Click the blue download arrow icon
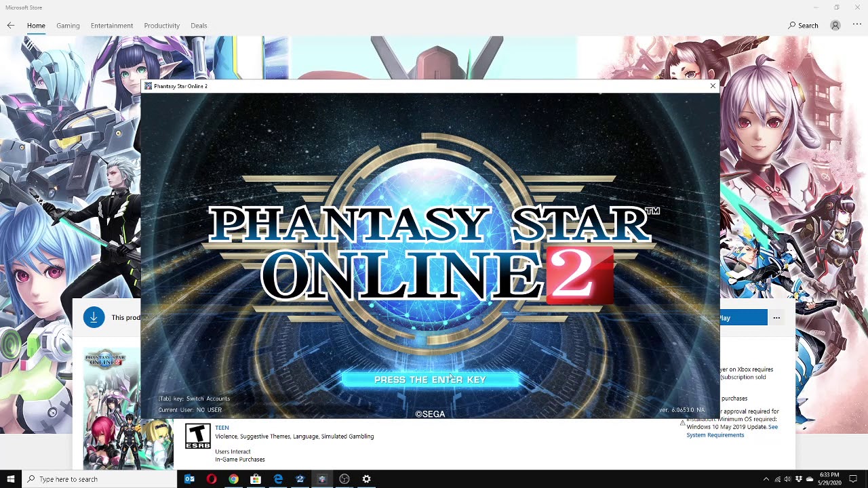868x488 pixels. tap(94, 317)
